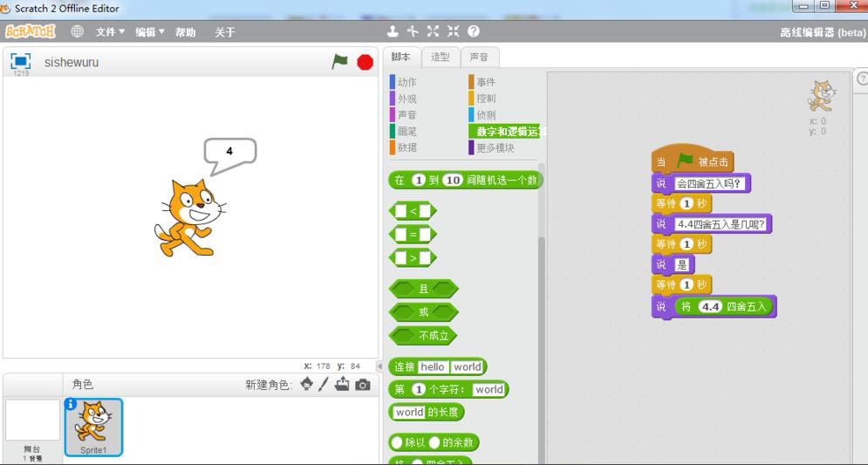
Task: Open the language globe menu
Action: [77, 31]
